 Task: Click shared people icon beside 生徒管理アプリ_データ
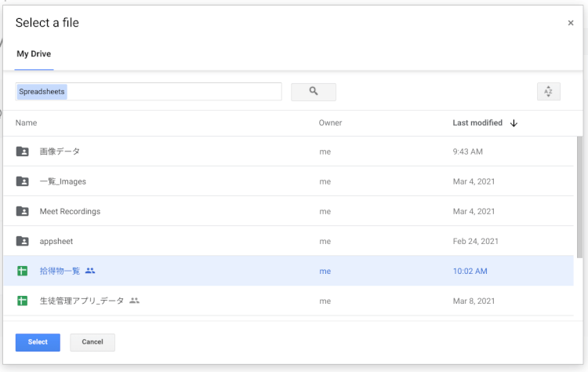tap(134, 301)
